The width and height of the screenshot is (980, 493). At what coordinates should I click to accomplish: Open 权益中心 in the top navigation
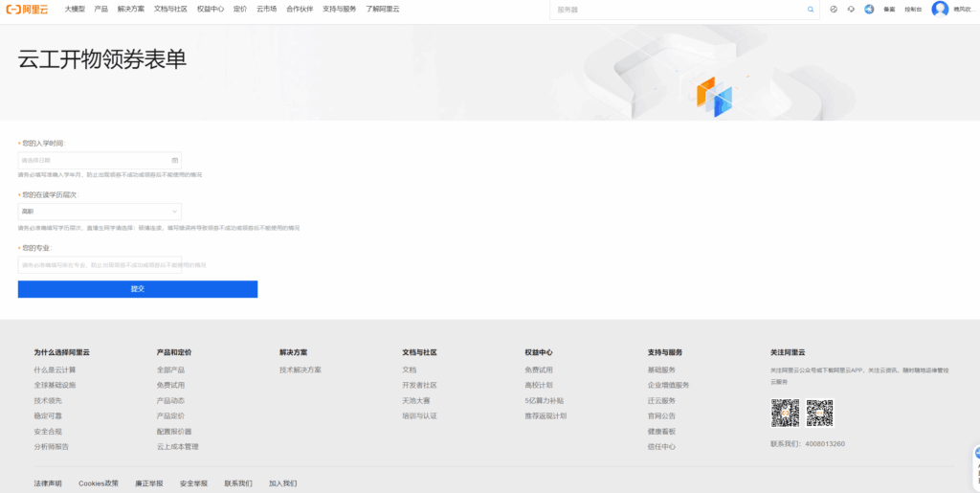(x=211, y=9)
